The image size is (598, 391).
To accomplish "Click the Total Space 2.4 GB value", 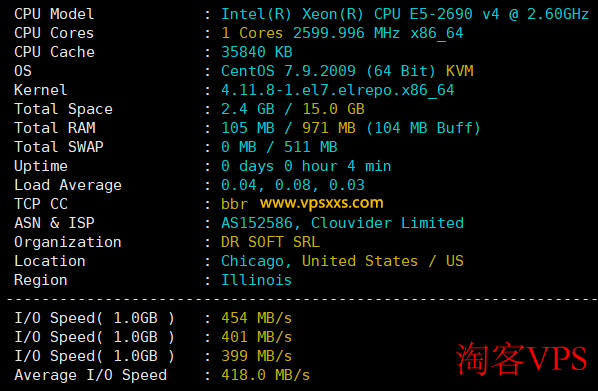I will (x=248, y=109).
